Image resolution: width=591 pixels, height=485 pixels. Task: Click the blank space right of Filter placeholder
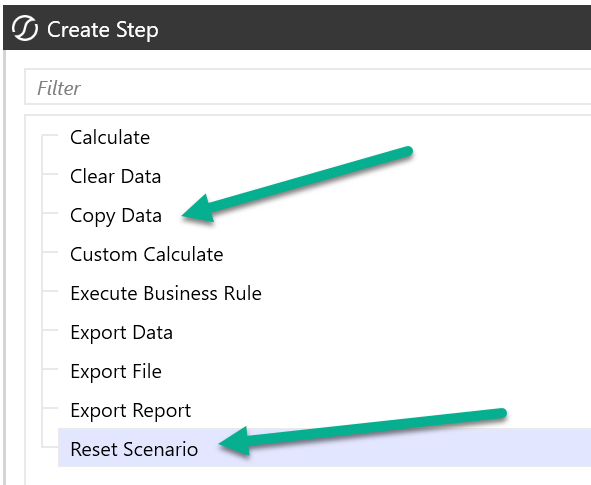click(335, 87)
